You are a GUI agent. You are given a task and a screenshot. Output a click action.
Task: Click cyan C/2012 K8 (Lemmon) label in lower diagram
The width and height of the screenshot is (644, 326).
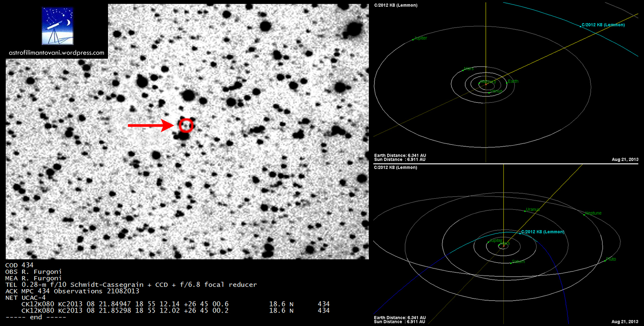pyautogui.click(x=543, y=232)
